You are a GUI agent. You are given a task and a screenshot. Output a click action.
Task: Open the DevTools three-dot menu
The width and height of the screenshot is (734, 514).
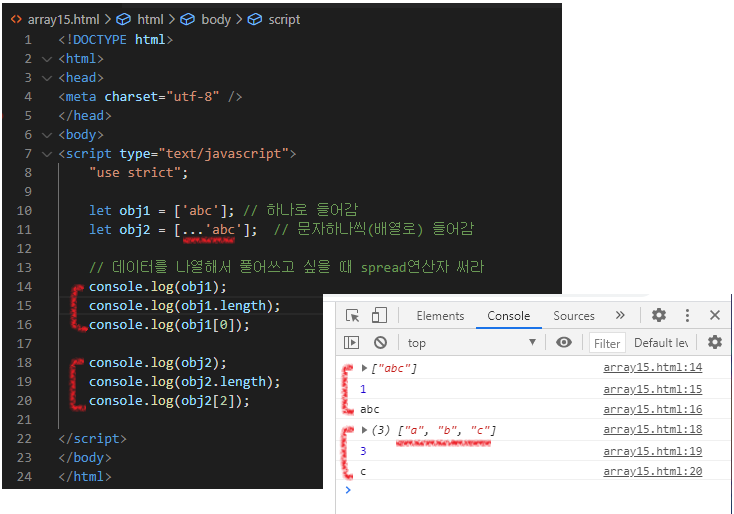tap(687, 315)
